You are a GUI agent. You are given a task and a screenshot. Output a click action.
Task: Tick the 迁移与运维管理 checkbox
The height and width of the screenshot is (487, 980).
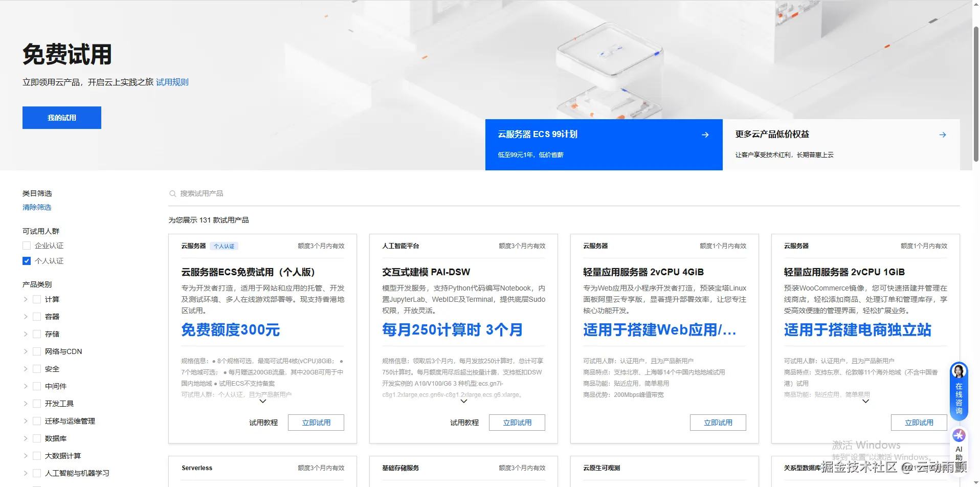pyautogui.click(x=37, y=421)
